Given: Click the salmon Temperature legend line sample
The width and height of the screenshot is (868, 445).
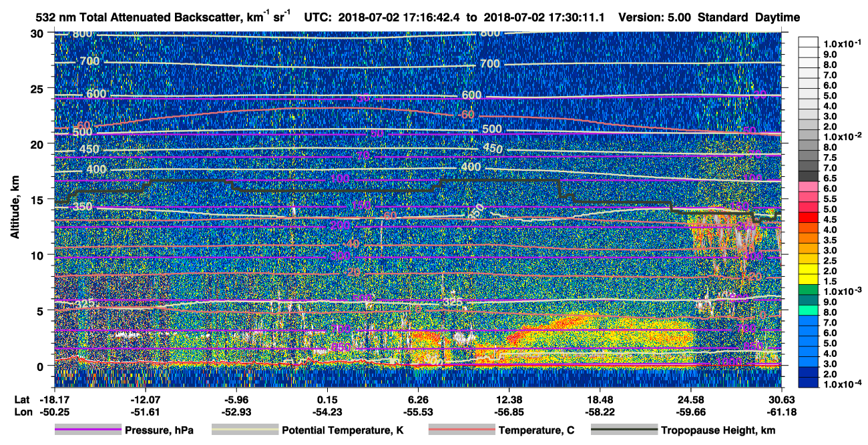Looking at the screenshot, I should (x=462, y=430).
